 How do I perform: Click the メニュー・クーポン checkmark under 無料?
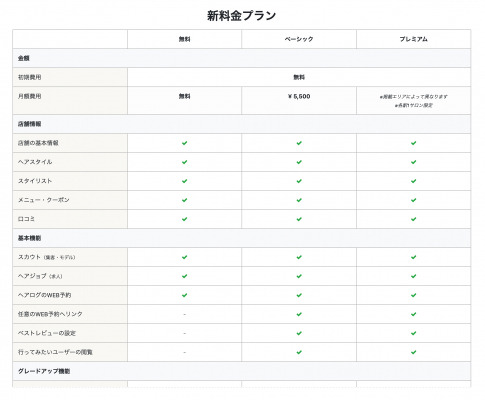coord(184,200)
